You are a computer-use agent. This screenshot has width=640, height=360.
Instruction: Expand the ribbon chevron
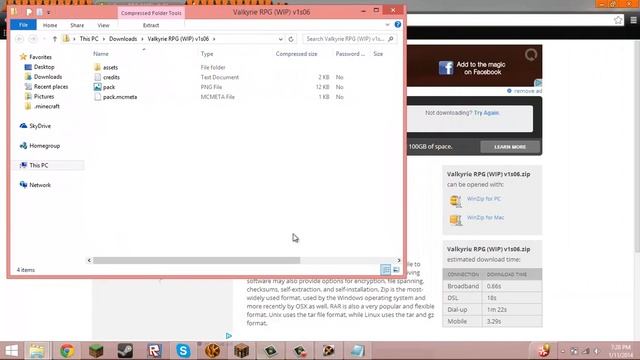(x=387, y=25)
